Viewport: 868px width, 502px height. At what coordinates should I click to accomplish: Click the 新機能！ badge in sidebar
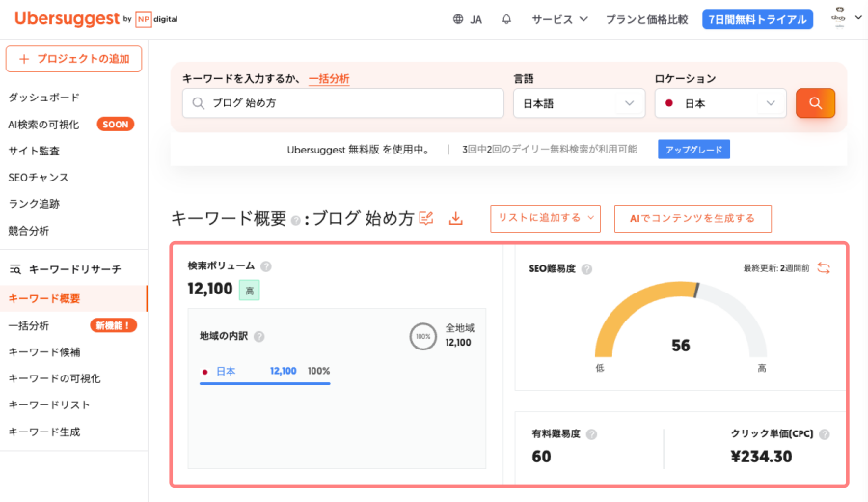point(113,325)
